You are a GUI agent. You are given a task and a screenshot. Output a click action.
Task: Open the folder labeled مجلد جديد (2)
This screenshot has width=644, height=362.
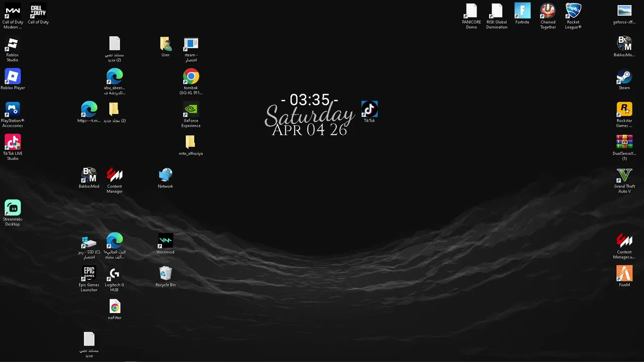(x=115, y=112)
